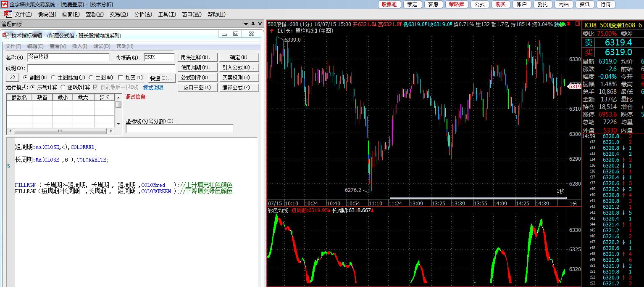Click the green marker icon in the chart header
The width and height of the screenshot is (644, 287).
(x=563, y=24)
